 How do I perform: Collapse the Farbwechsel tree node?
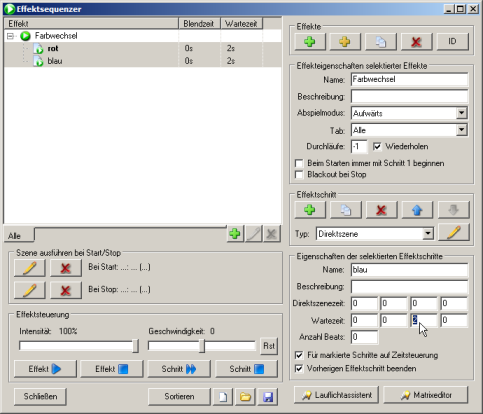tap(10, 36)
